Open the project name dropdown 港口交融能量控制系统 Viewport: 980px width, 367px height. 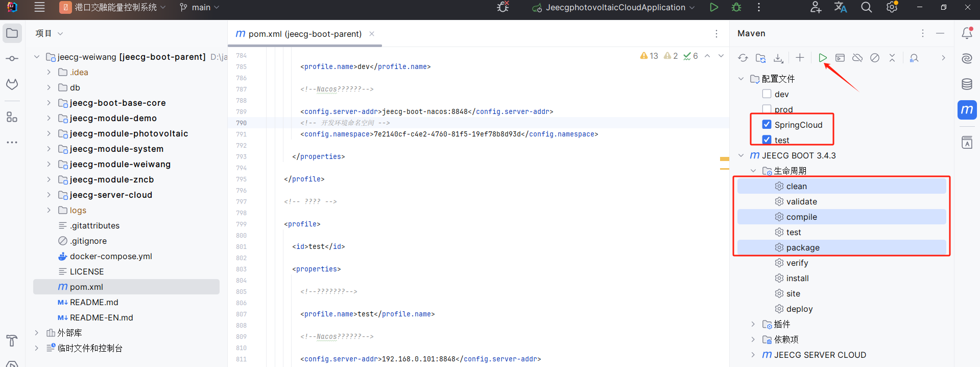coord(113,7)
